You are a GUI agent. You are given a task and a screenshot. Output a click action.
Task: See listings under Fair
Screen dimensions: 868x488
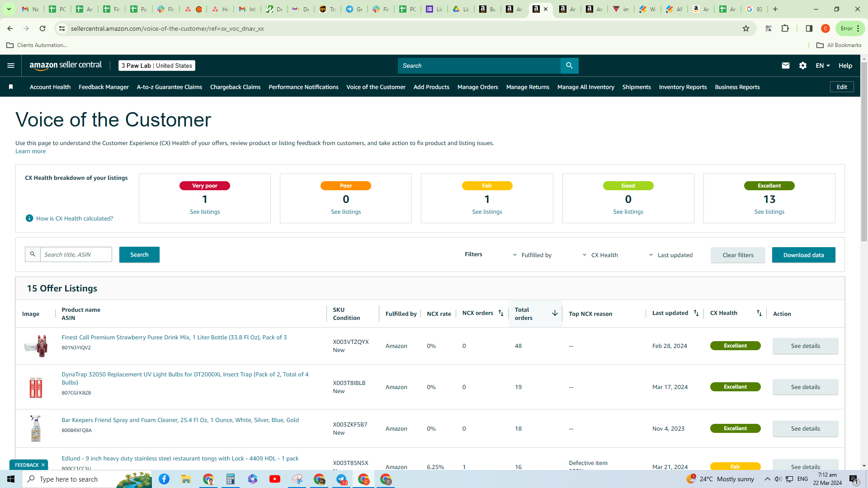coord(487,211)
